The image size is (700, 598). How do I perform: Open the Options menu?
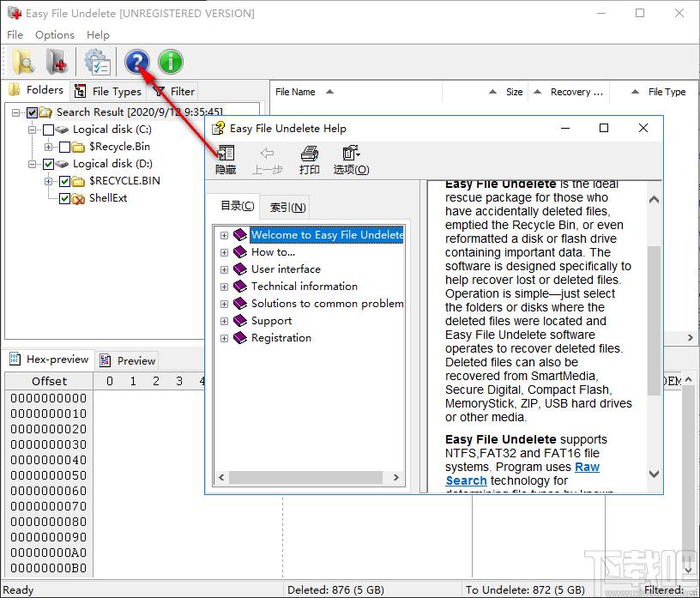[54, 35]
